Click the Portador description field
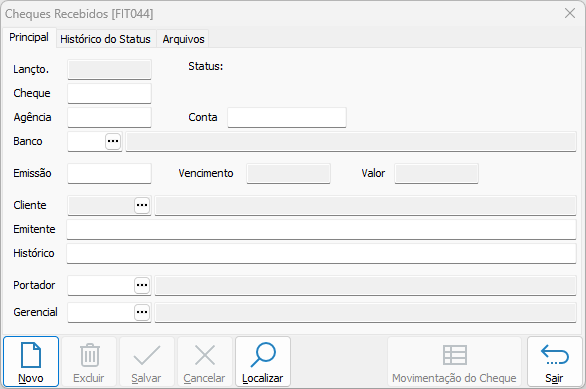This screenshot has width=586, height=389. [x=366, y=285]
